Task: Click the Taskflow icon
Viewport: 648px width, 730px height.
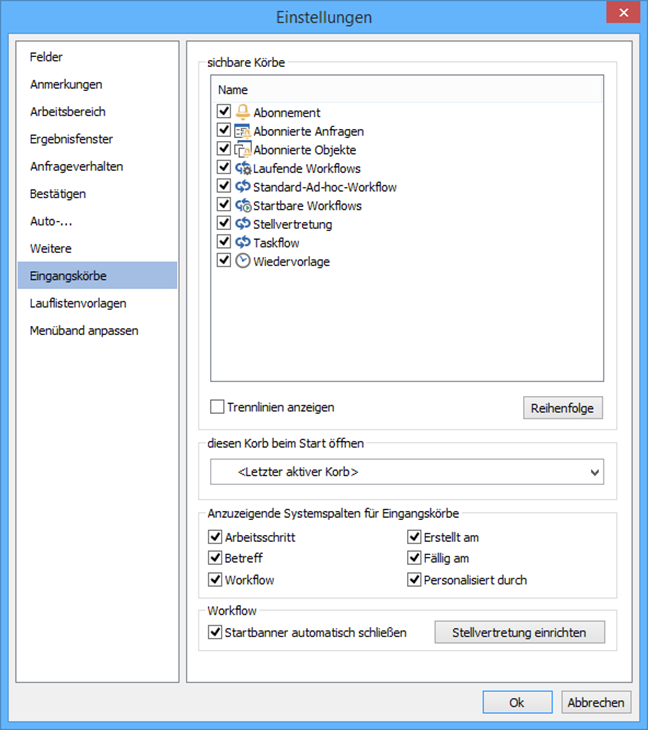Action: click(x=242, y=242)
